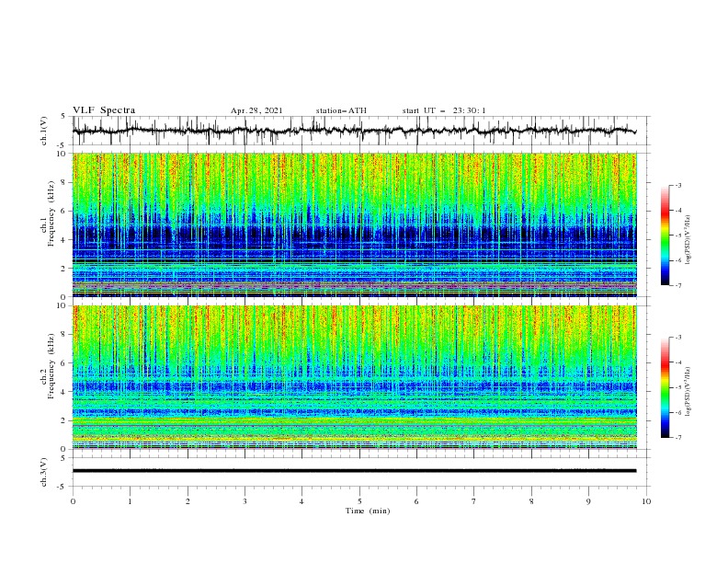Select the ch.1 color bar "log(PSD)(V²/Hz)" label
728x563 pixels.
(688, 240)
